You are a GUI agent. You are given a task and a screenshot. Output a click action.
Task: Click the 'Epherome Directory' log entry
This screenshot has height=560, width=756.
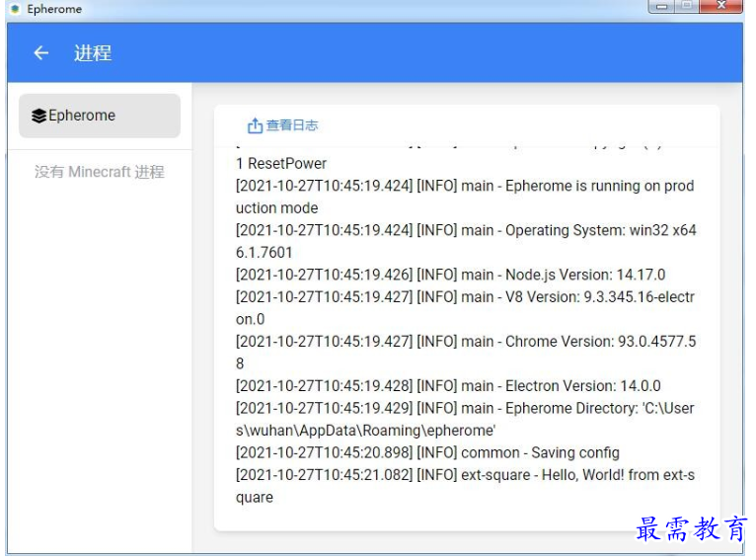click(466, 419)
